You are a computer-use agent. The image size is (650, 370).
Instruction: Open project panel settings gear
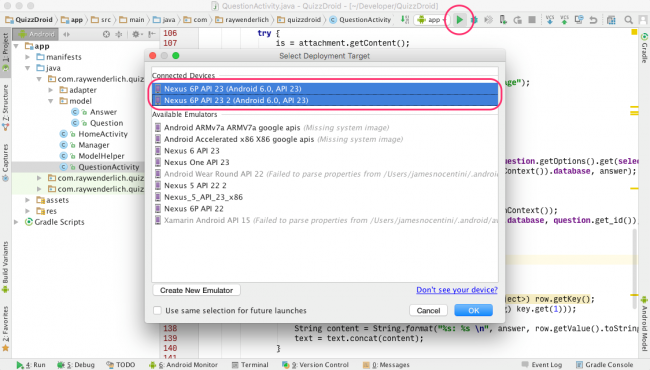point(136,34)
